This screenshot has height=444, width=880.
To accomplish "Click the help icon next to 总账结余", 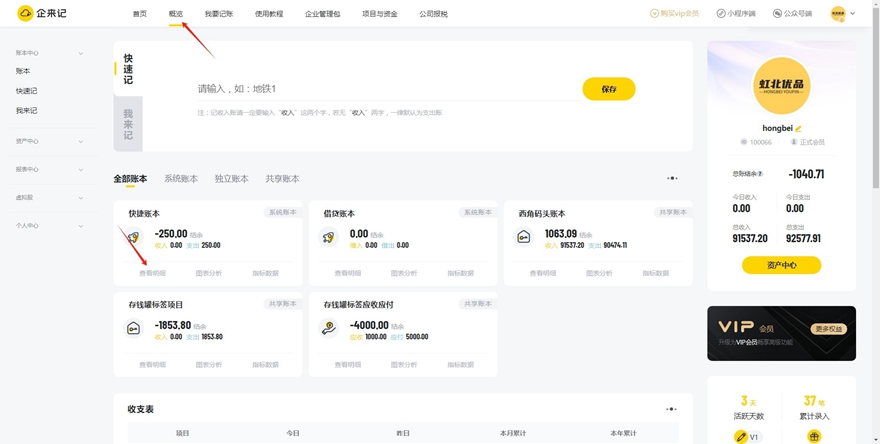I will (760, 174).
